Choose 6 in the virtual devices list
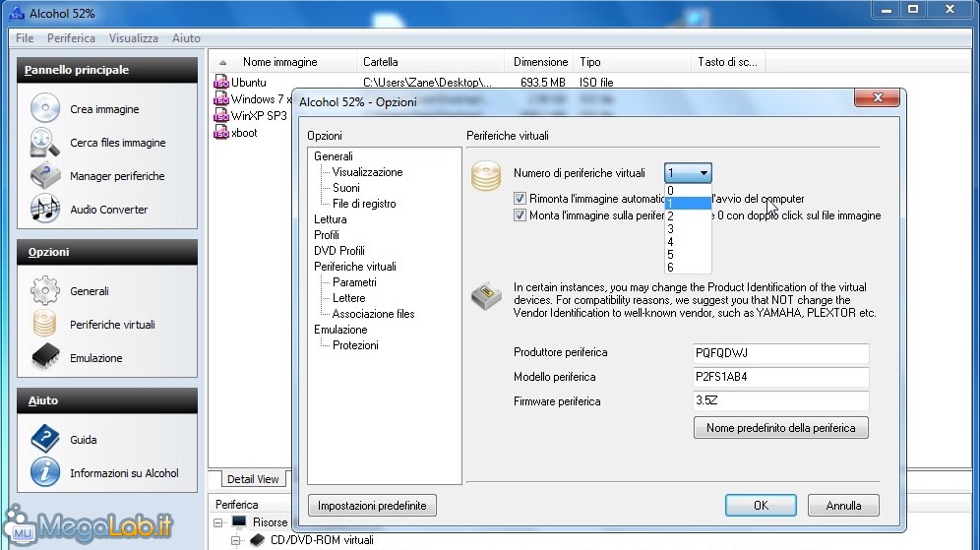Viewport: 980px width, 550px height. 688,268
